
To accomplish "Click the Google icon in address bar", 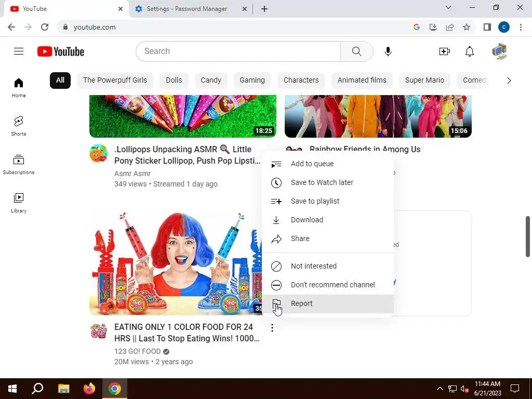I will [x=417, y=27].
